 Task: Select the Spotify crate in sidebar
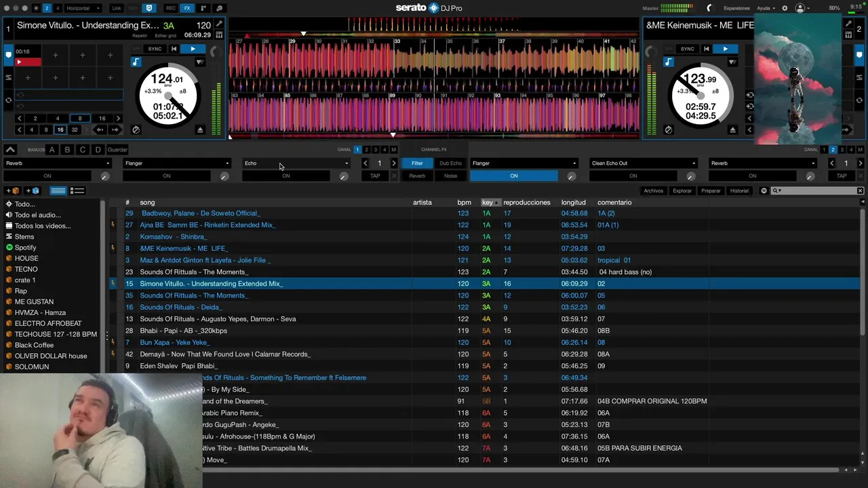(x=26, y=247)
